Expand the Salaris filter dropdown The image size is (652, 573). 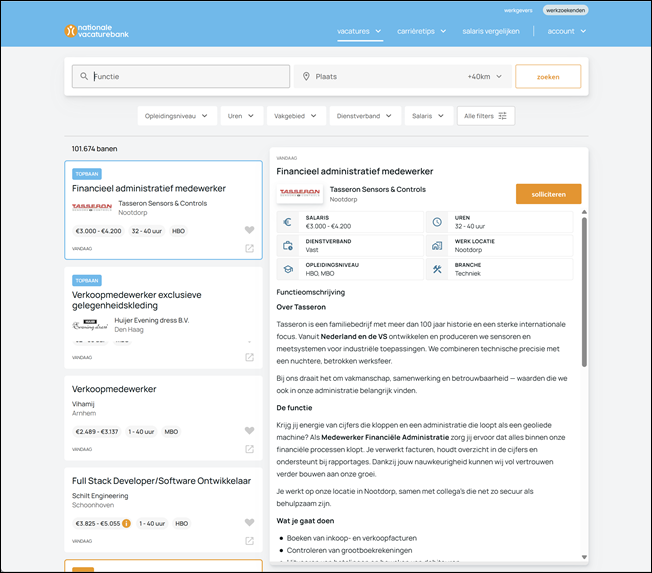(x=429, y=116)
